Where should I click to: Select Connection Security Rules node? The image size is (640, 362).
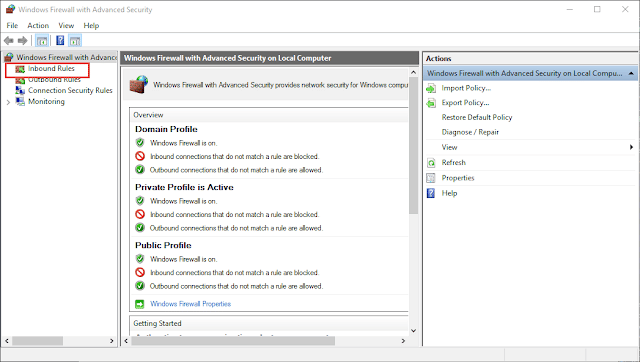pyautogui.click(x=70, y=90)
